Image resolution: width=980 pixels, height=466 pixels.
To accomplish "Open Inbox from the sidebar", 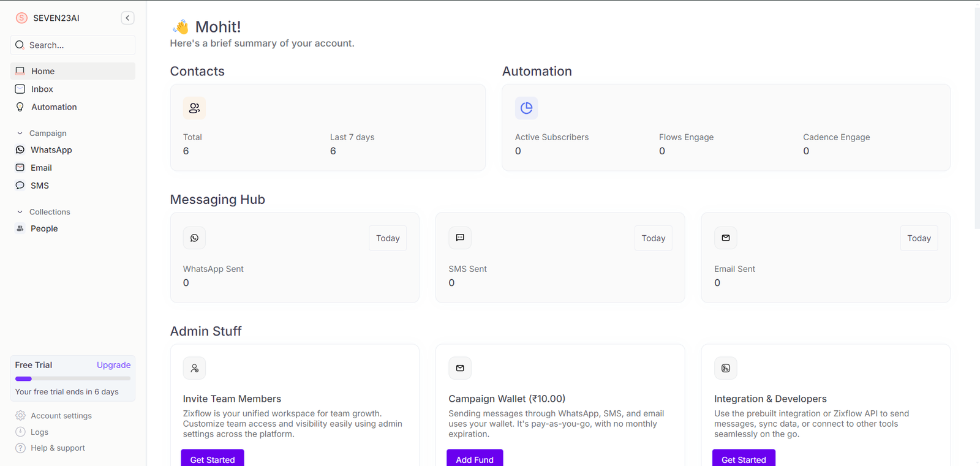I will click(73, 89).
